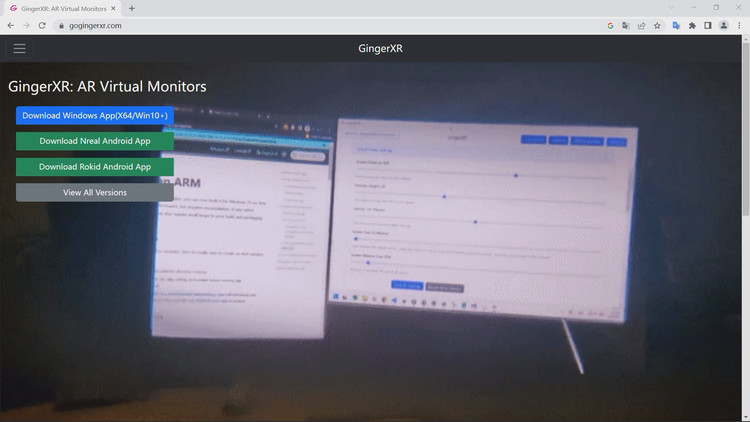Open the profile avatar menu
This screenshot has width=750, height=422.
(x=724, y=25)
